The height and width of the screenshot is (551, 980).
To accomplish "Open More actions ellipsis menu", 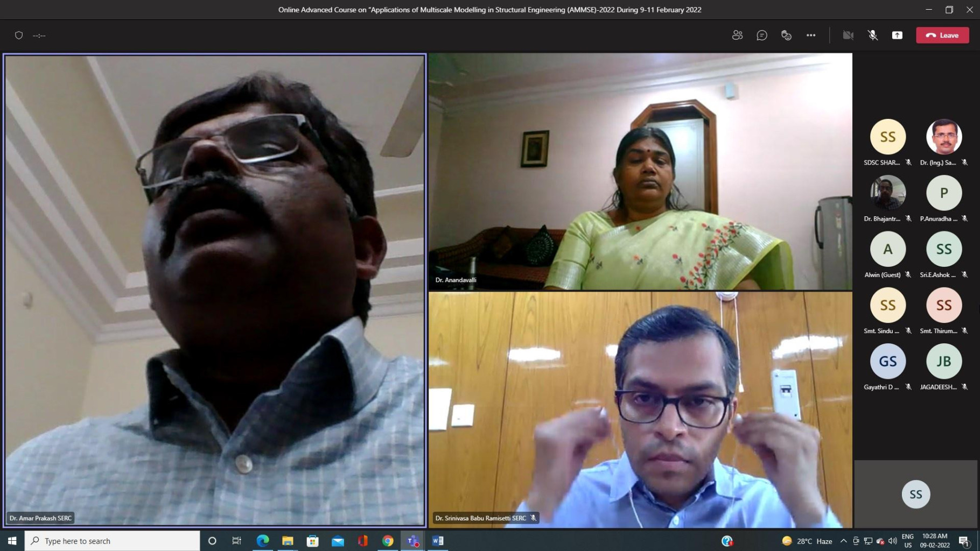I will pyautogui.click(x=811, y=36).
